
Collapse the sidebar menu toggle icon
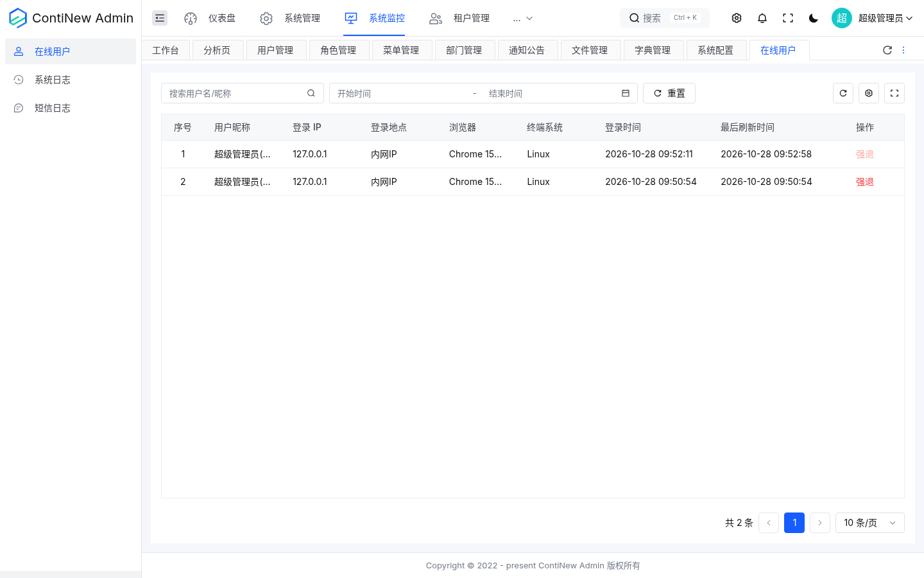[x=160, y=18]
